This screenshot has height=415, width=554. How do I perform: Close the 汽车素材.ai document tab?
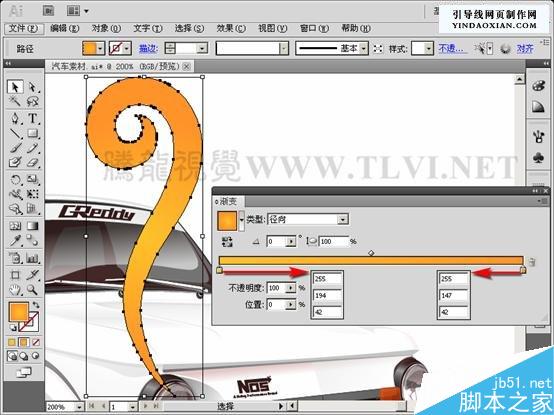[x=187, y=66]
